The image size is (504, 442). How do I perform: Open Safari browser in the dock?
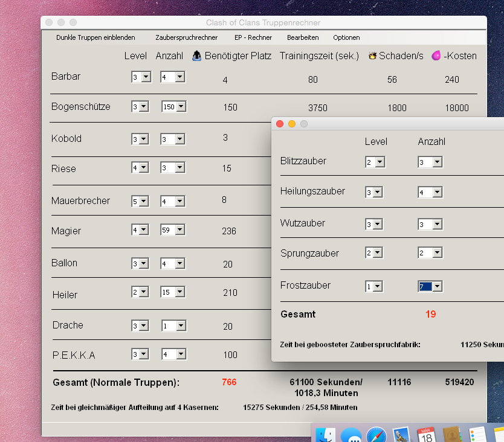tap(376, 434)
